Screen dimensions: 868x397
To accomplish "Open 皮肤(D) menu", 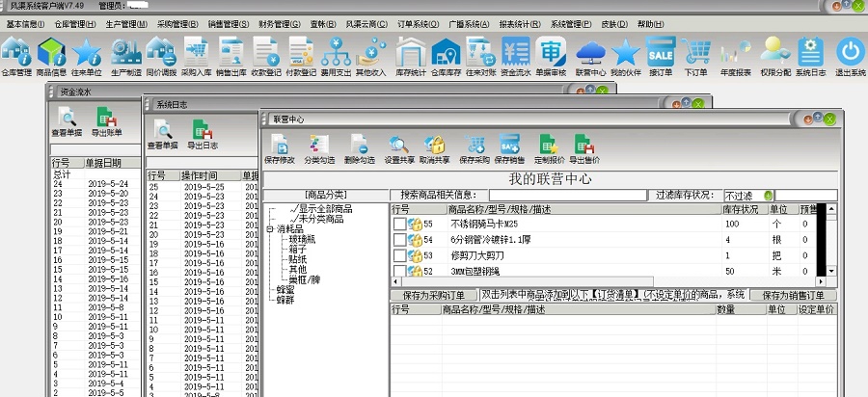I will [614, 24].
